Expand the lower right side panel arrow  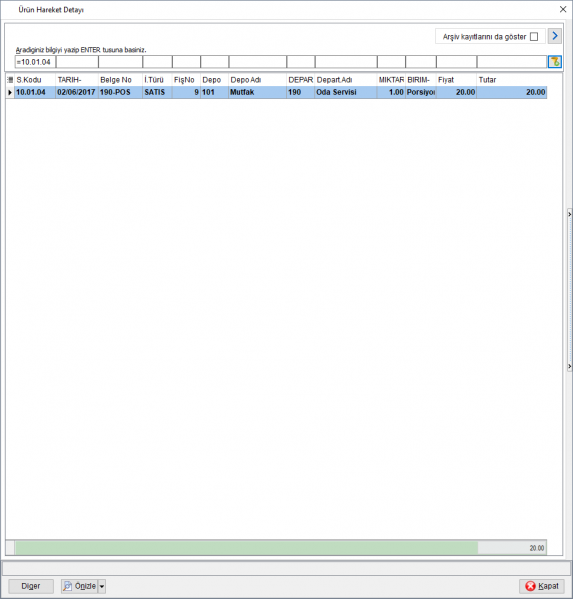click(569, 366)
